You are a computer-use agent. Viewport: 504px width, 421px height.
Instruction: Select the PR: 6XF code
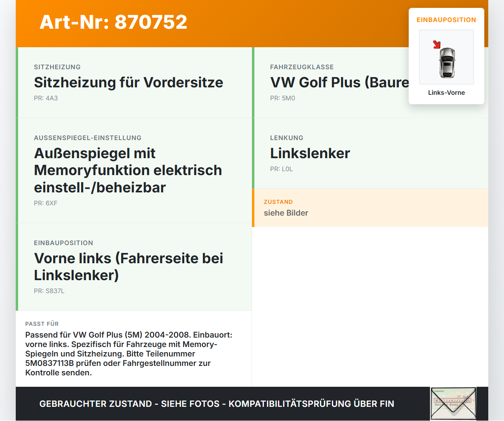(46, 203)
